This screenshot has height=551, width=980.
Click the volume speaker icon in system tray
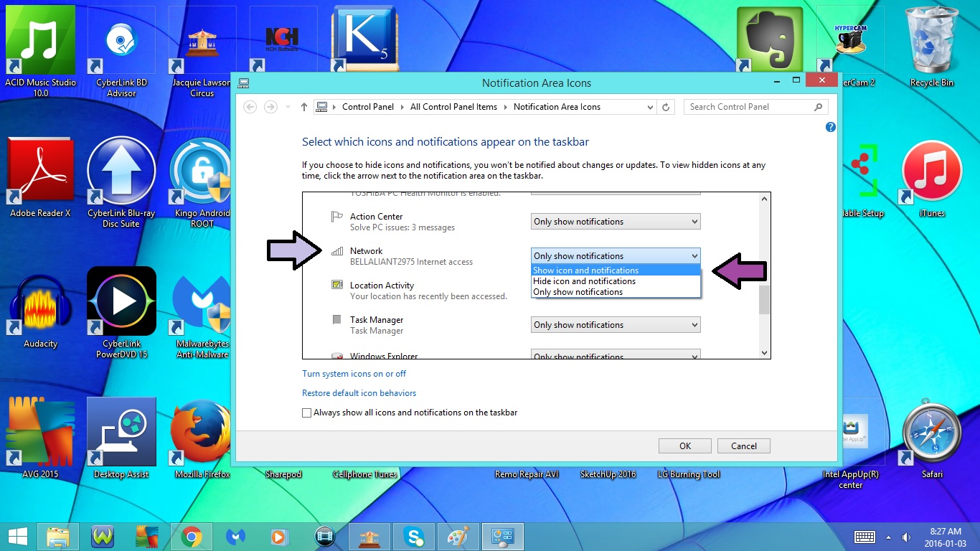coord(907,537)
